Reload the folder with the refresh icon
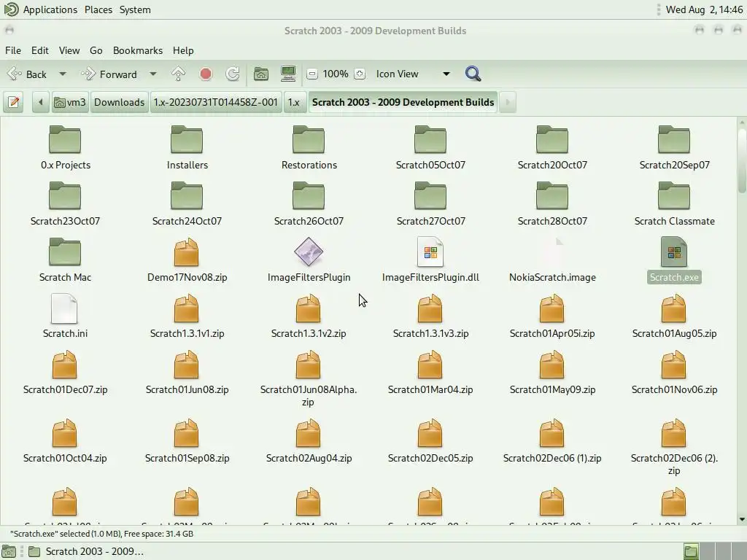 [233, 74]
